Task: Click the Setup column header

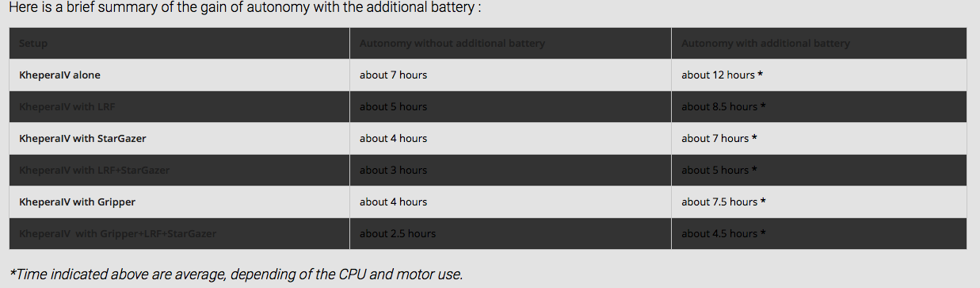Action: coord(179,44)
